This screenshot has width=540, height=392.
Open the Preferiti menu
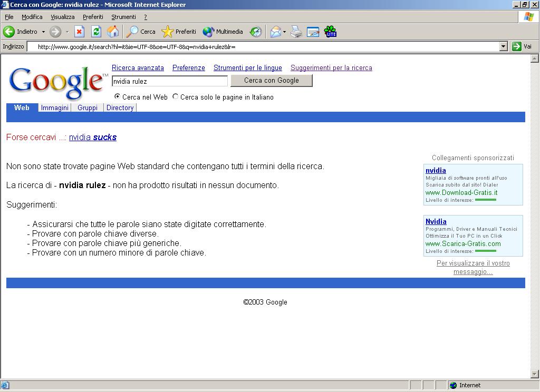tap(93, 17)
